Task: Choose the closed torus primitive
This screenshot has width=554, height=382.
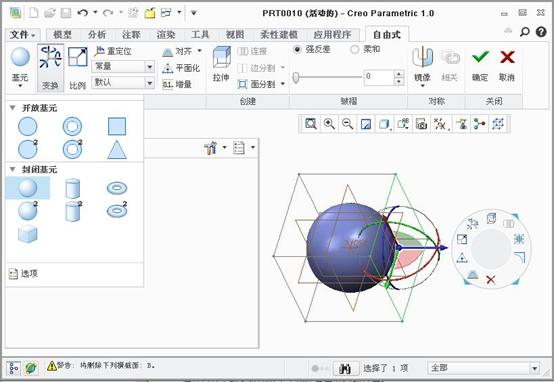Action: [x=117, y=188]
